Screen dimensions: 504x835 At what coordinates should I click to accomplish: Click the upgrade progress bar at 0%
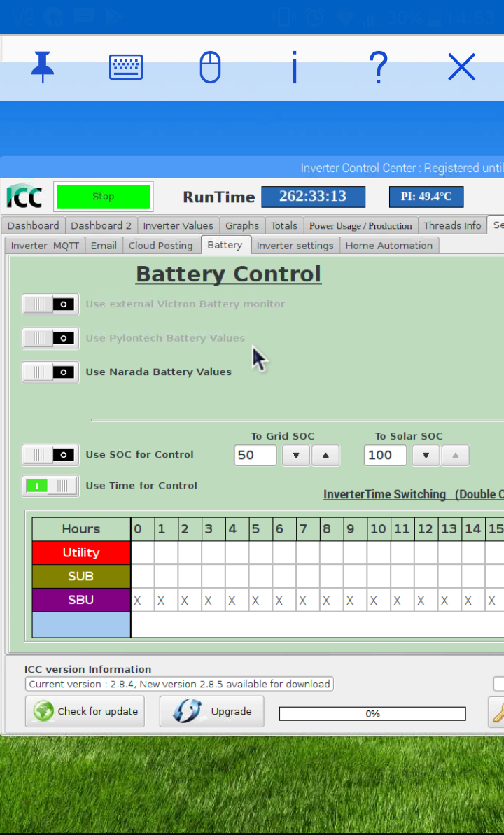pos(372,714)
